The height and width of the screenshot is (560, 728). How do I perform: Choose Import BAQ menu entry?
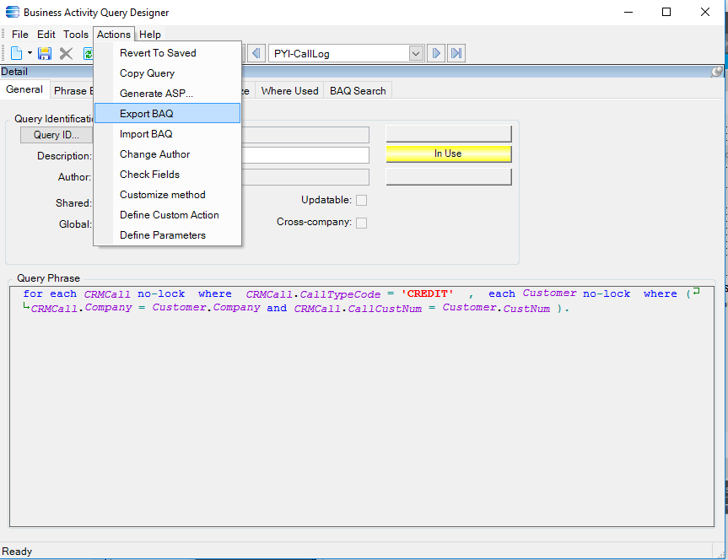coord(146,134)
